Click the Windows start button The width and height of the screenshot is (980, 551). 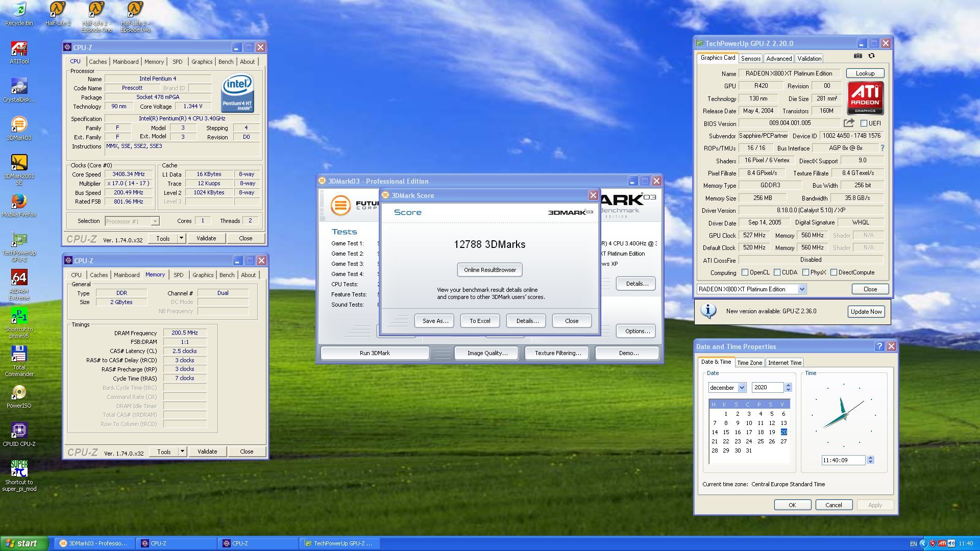pos(24,543)
